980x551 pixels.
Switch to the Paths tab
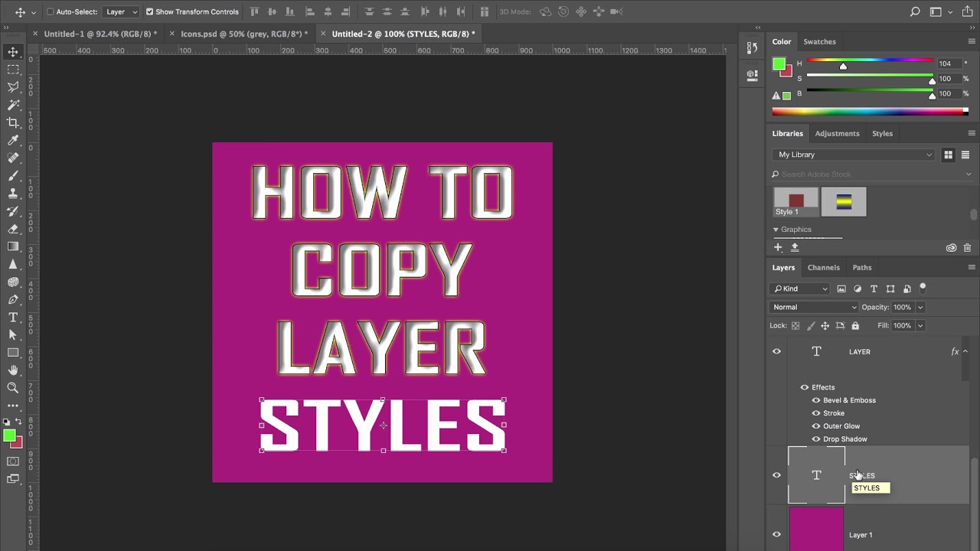[x=862, y=267]
